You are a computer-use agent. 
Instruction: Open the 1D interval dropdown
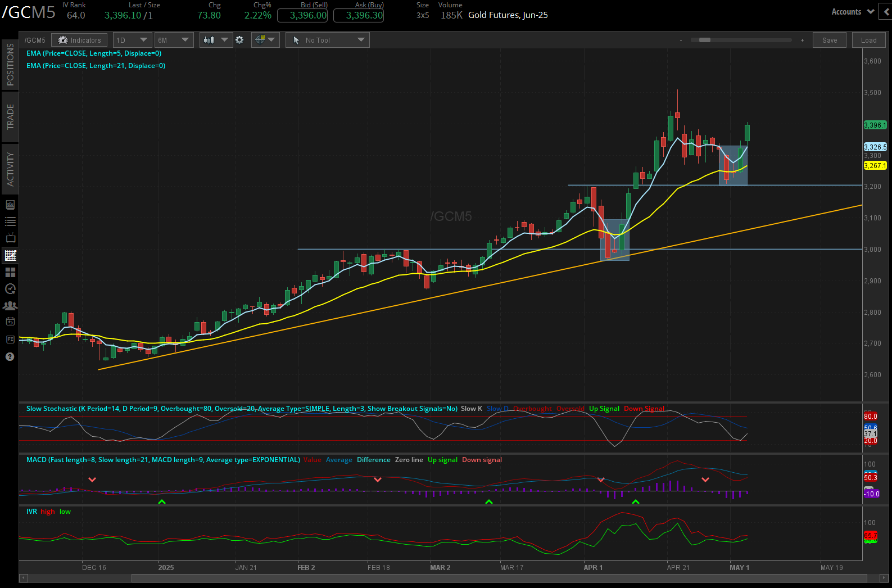click(x=133, y=40)
